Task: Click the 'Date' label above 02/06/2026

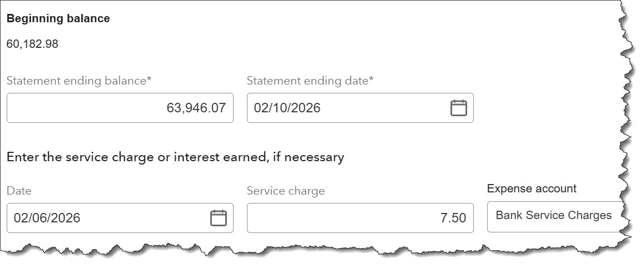Action: point(19,191)
